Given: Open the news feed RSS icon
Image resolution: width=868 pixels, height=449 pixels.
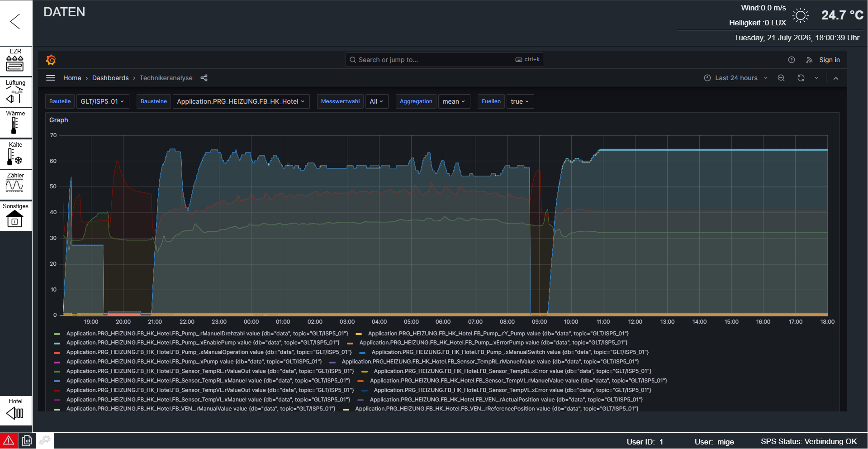Looking at the screenshot, I should [x=809, y=60].
